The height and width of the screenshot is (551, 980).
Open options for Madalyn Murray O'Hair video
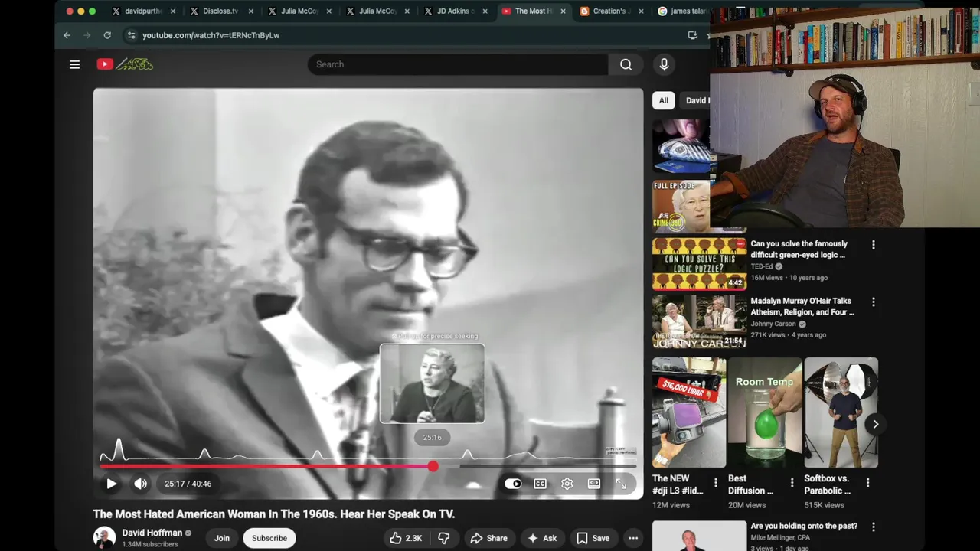tap(873, 302)
